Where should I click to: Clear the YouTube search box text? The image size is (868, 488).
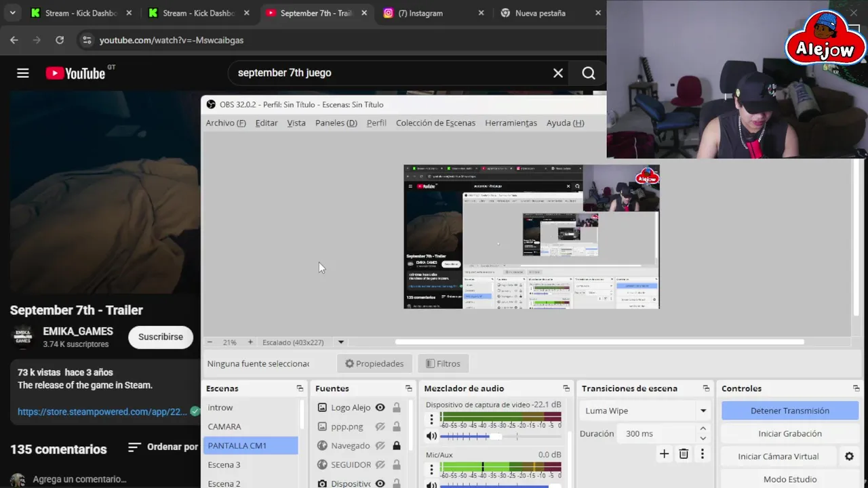pos(558,73)
